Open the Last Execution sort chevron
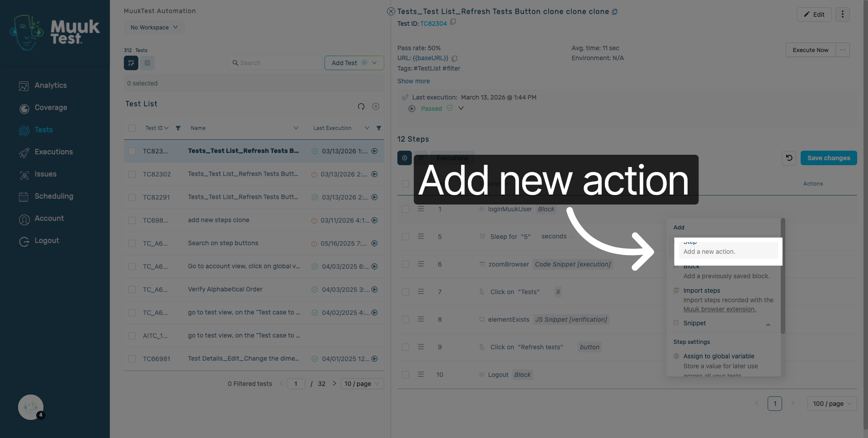 [367, 128]
